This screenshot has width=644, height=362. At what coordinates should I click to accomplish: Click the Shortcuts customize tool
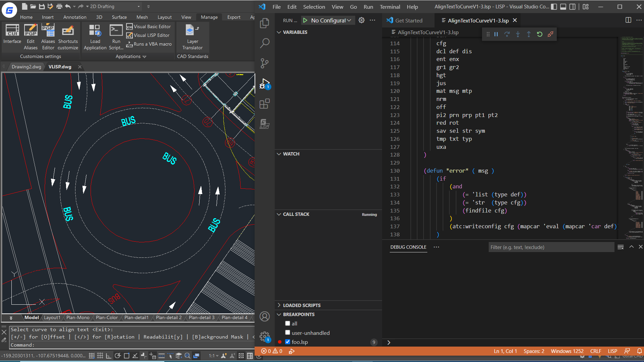pos(68,37)
